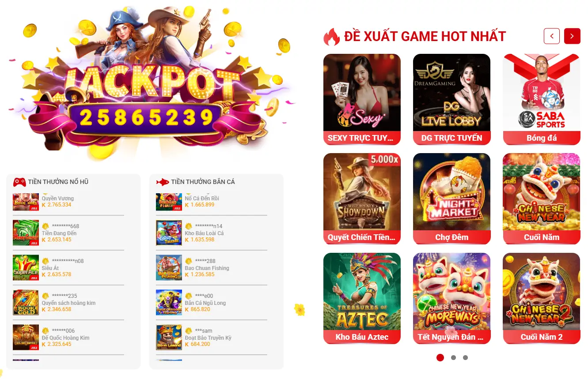Select the Treasures of Aztec game
Screen dimensions: 588x379
(x=362, y=298)
